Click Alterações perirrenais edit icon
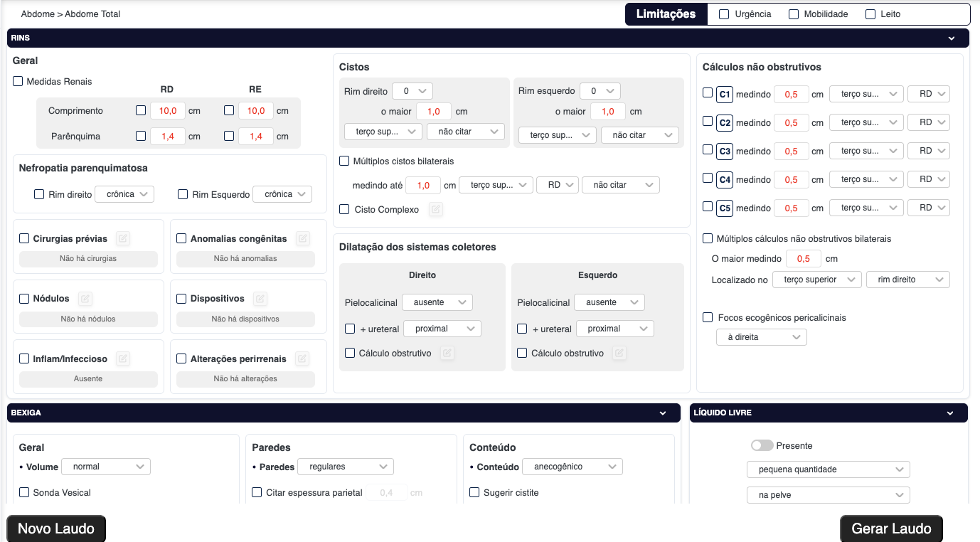The image size is (980, 542). click(302, 359)
